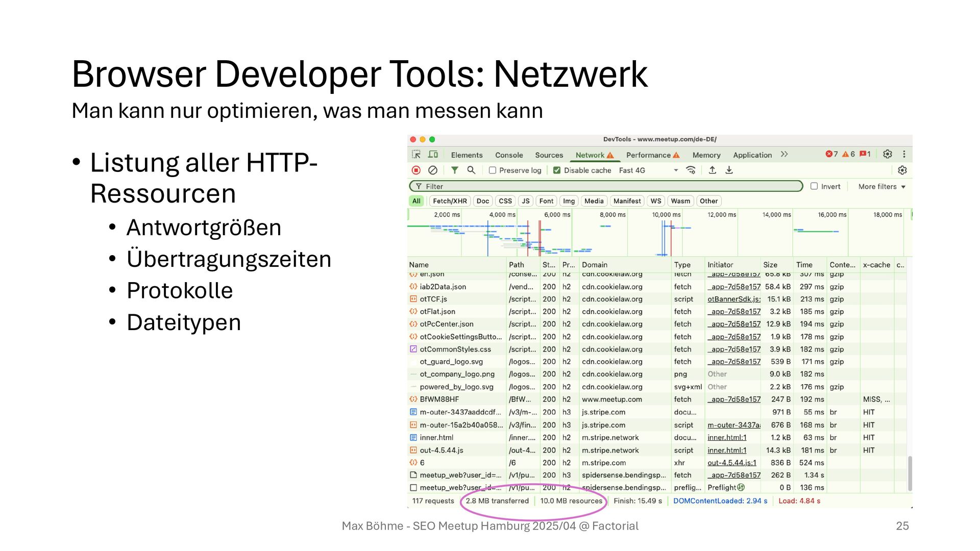Toggle the filter funnel icon
The image size is (980, 551).
[x=454, y=170]
